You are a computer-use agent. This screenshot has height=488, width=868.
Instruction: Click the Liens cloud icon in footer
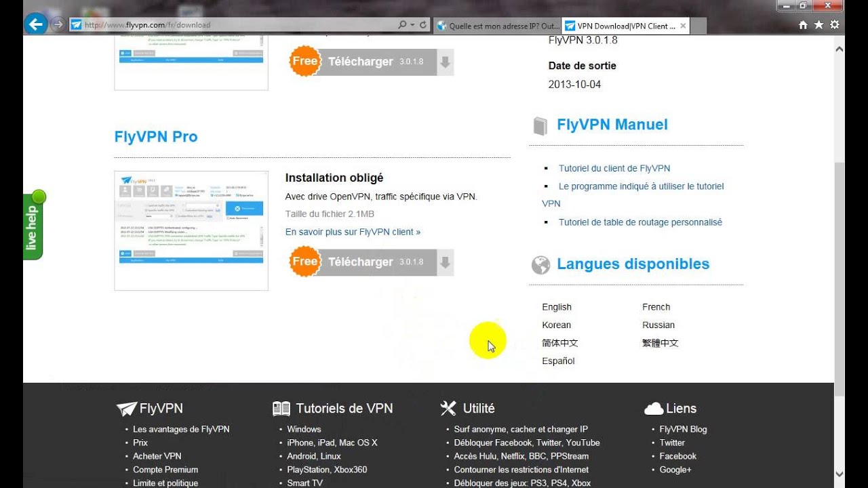click(x=654, y=409)
